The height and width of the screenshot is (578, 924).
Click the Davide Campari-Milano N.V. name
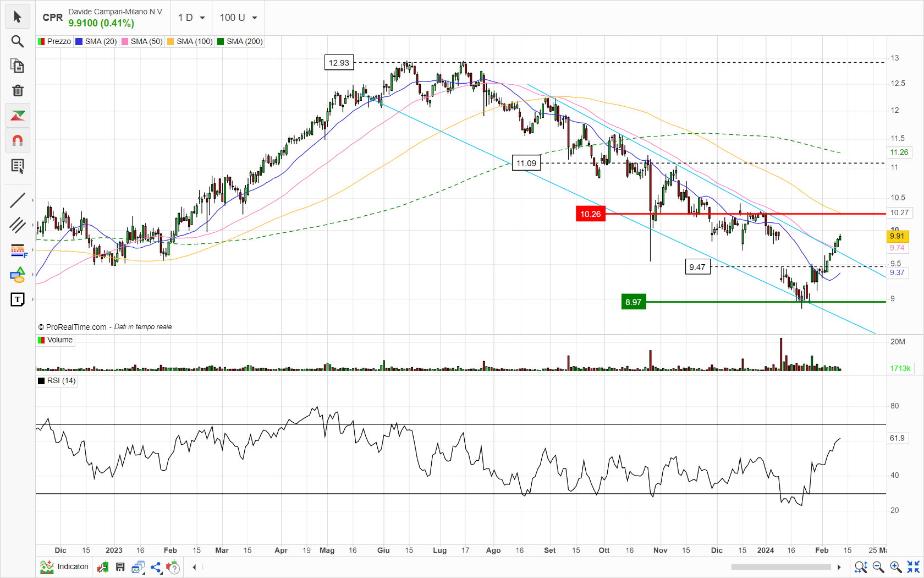[116, 12]
